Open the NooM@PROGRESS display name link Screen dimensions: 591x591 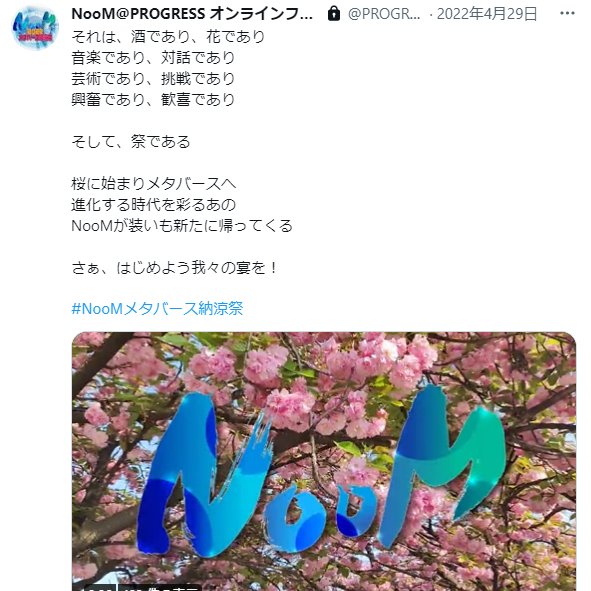click(192, 14)
